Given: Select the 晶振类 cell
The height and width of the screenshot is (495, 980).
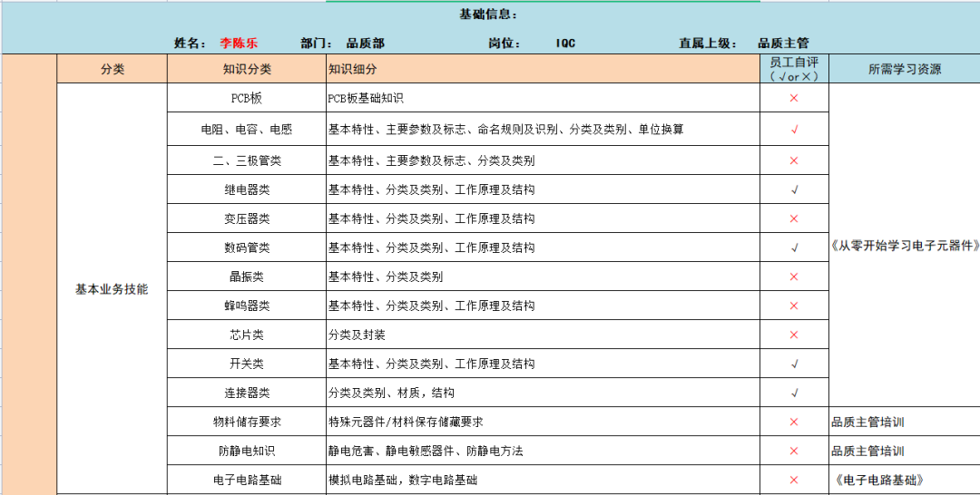Looking at the screenshot, I should click(247, 277).
